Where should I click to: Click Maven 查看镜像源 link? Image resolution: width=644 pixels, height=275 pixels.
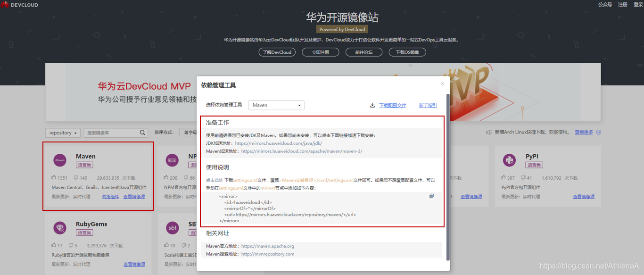coord(134,197)
